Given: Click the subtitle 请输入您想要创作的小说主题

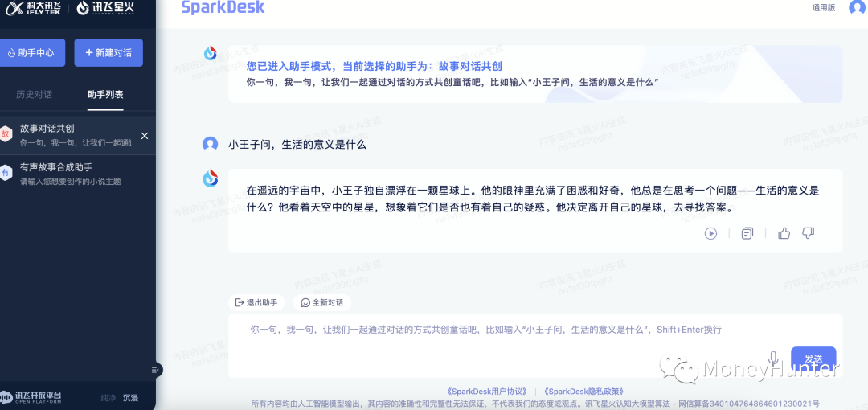Looking at the screenshot, I should 70,181.
